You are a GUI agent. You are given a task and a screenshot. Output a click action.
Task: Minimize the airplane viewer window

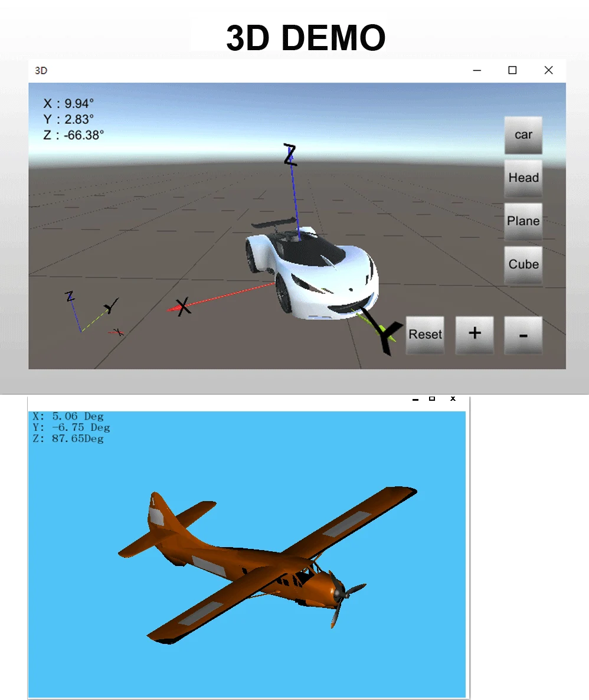[415, 399]
